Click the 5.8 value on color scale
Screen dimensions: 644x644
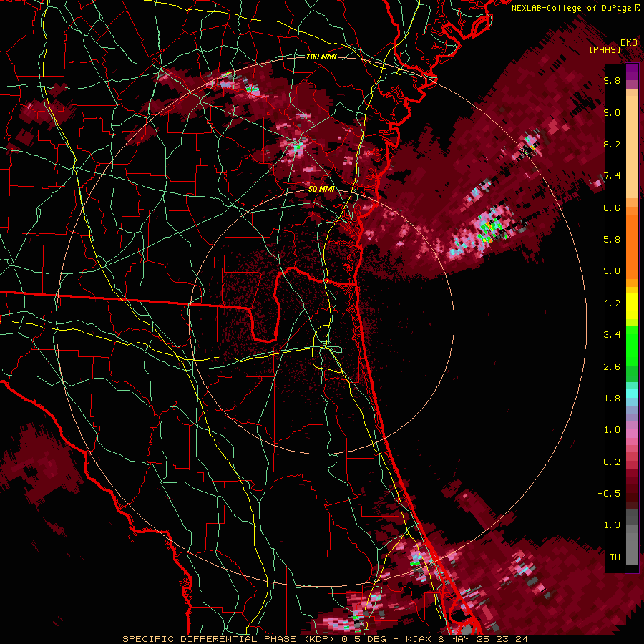tap(612, 240)
